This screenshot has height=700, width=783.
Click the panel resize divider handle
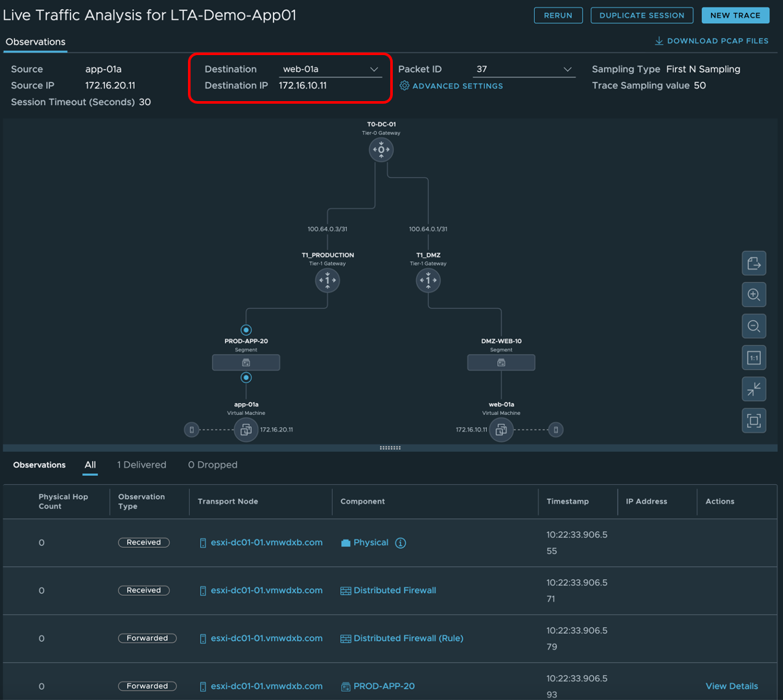390,448
